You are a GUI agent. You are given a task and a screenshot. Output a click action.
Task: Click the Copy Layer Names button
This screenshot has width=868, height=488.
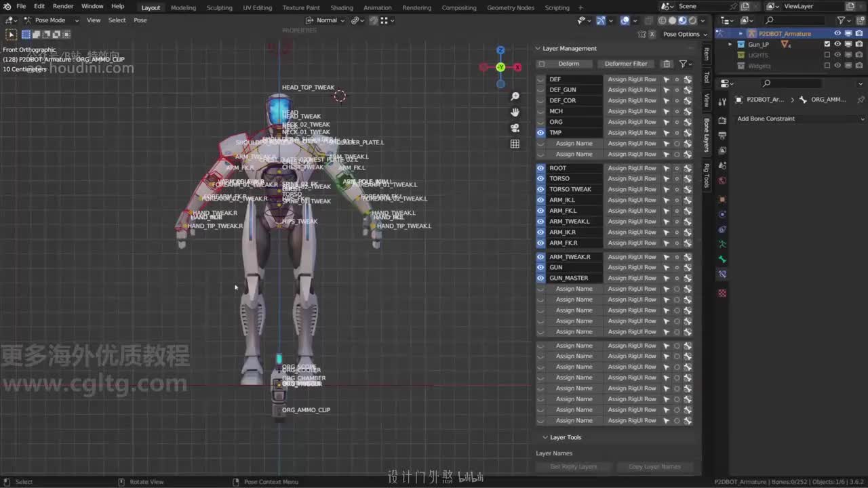pos(654,467)
